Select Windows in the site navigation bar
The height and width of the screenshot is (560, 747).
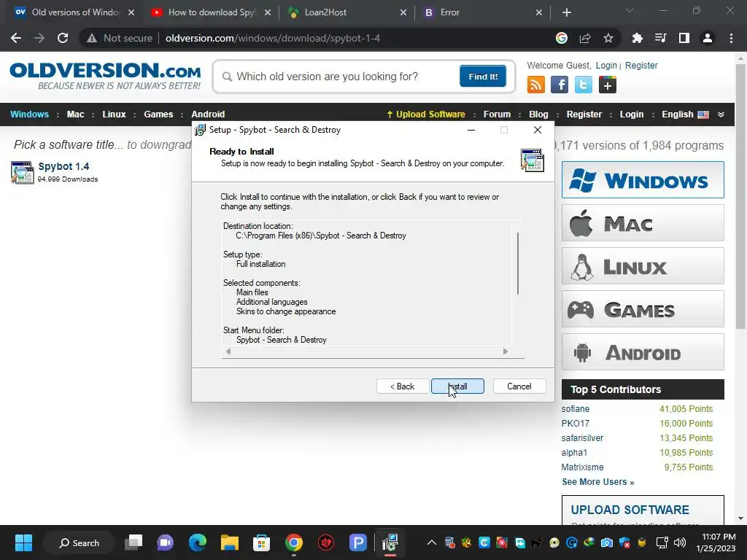pos(29,114)
